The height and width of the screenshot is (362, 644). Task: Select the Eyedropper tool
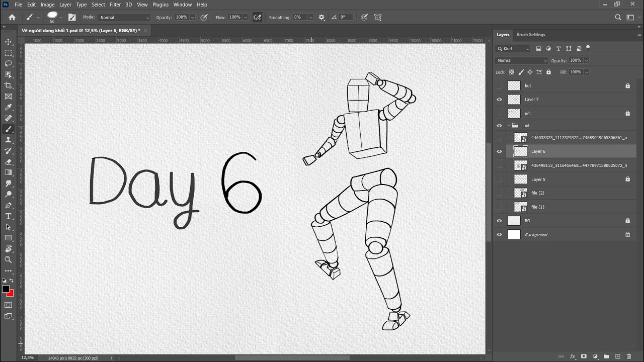tap(8, 108)
